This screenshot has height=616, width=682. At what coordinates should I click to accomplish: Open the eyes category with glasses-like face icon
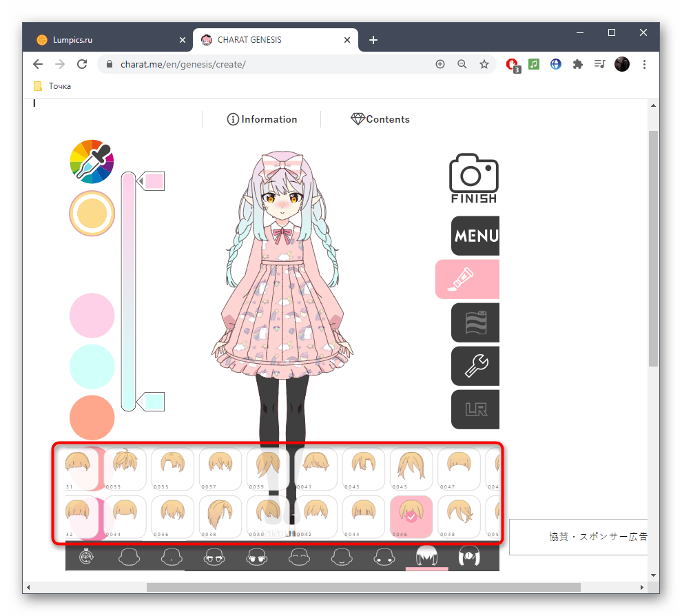tap(214, 556)
